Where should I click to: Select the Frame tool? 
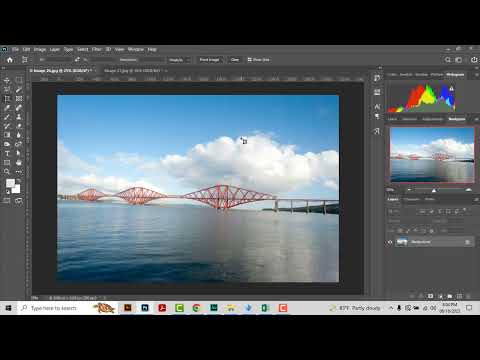(x=19, y=99)
